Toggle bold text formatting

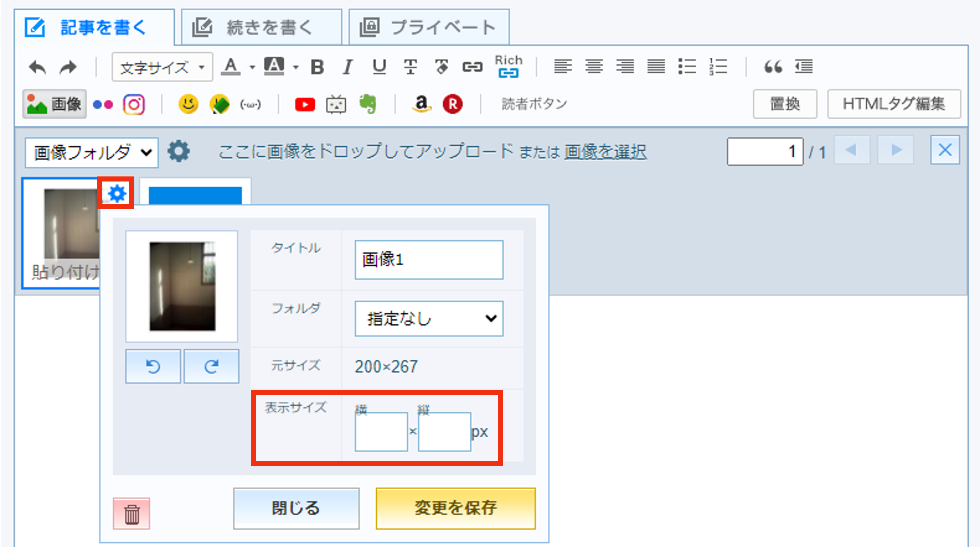pos(317,66)
